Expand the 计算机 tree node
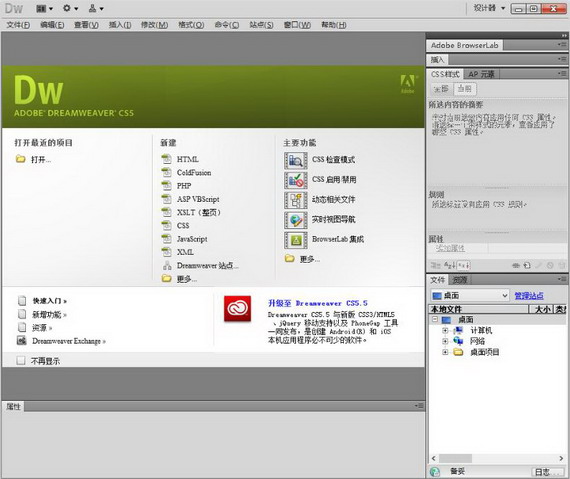This screenshot has width=570, height=479. 445,330
